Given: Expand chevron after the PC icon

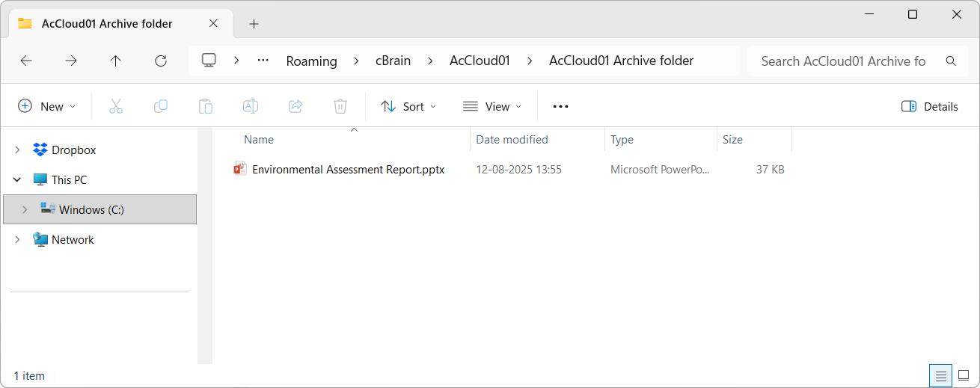Looking at the screenshot, I should (236, 61).
